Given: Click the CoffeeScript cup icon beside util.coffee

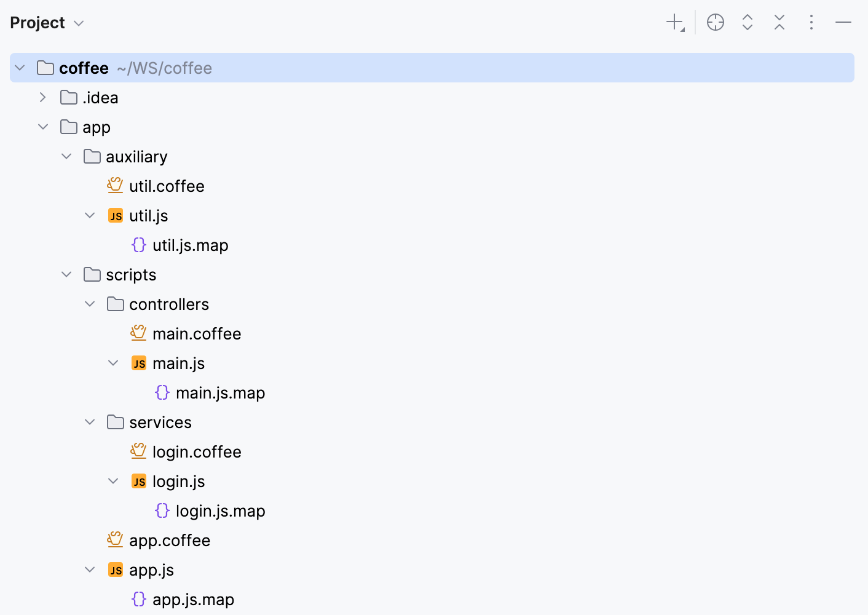Looking at the screenshot, I should tap(115, 185).
